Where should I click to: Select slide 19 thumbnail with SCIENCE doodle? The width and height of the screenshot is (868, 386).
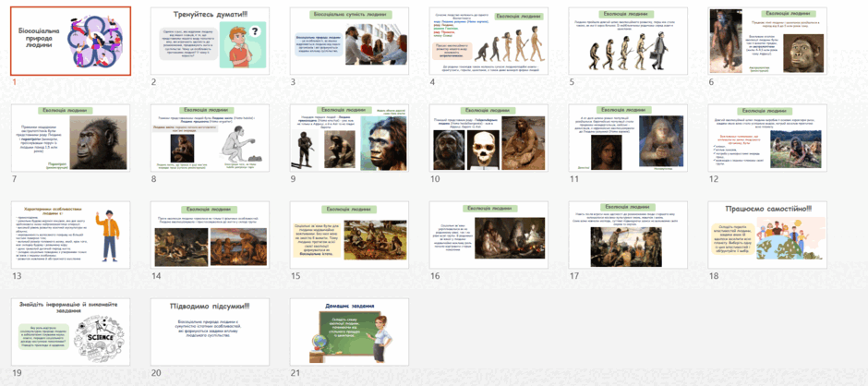click(71, 332)
